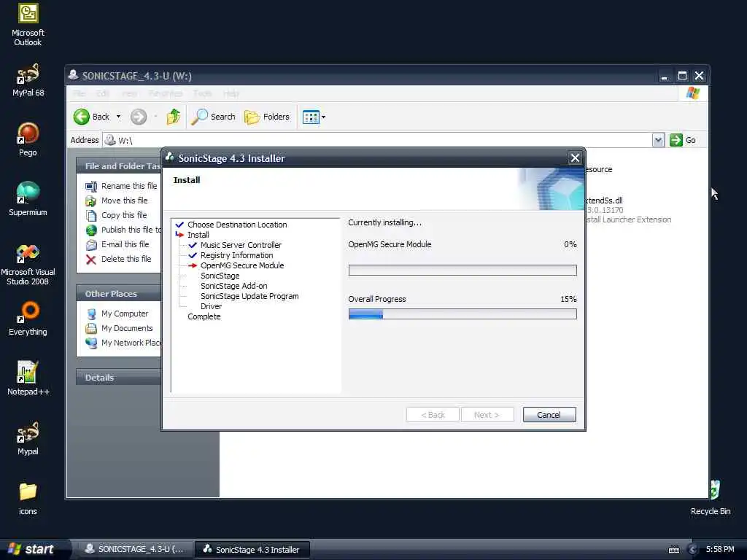Go up one folder level
The height and width of the screenshot is (560, 747).
click(174, 117)
